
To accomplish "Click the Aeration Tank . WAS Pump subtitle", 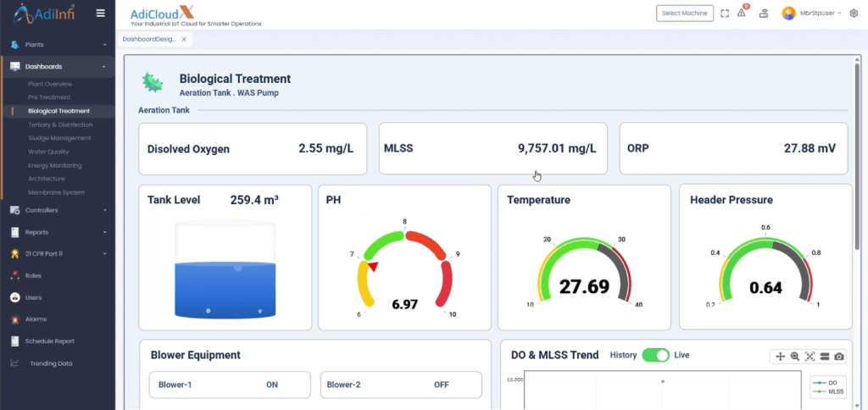I will [x=229, y=93].
